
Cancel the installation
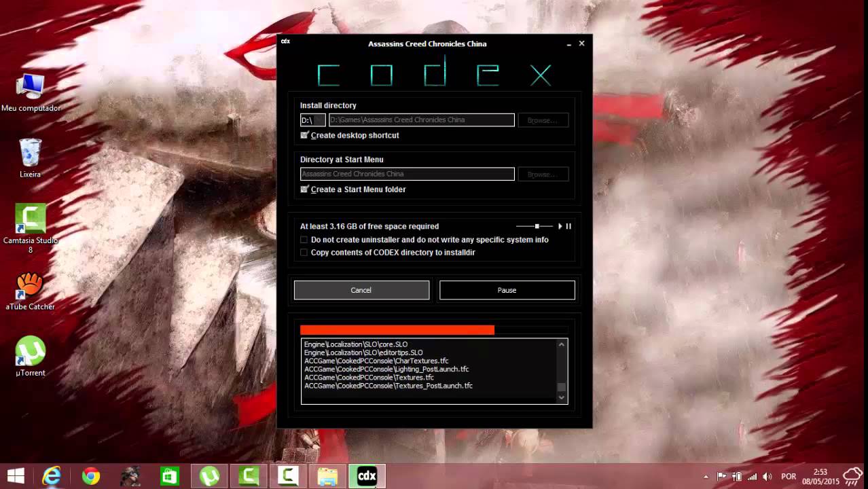pyautogui.click(x=361, y=290)
